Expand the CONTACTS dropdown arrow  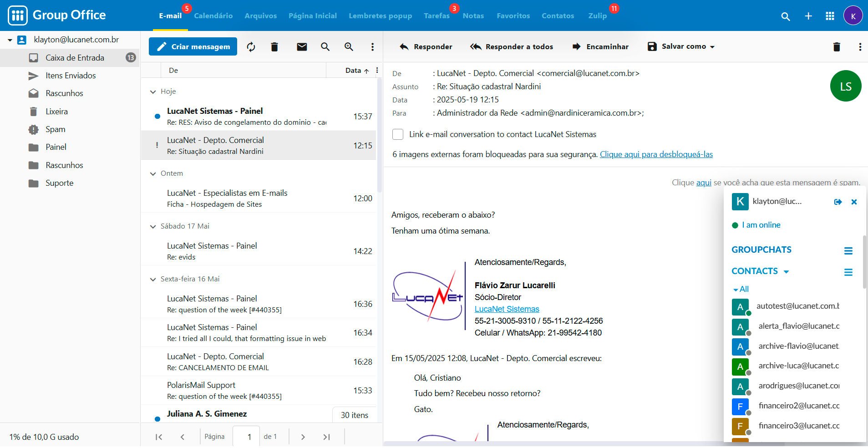(x=786, y=271)
